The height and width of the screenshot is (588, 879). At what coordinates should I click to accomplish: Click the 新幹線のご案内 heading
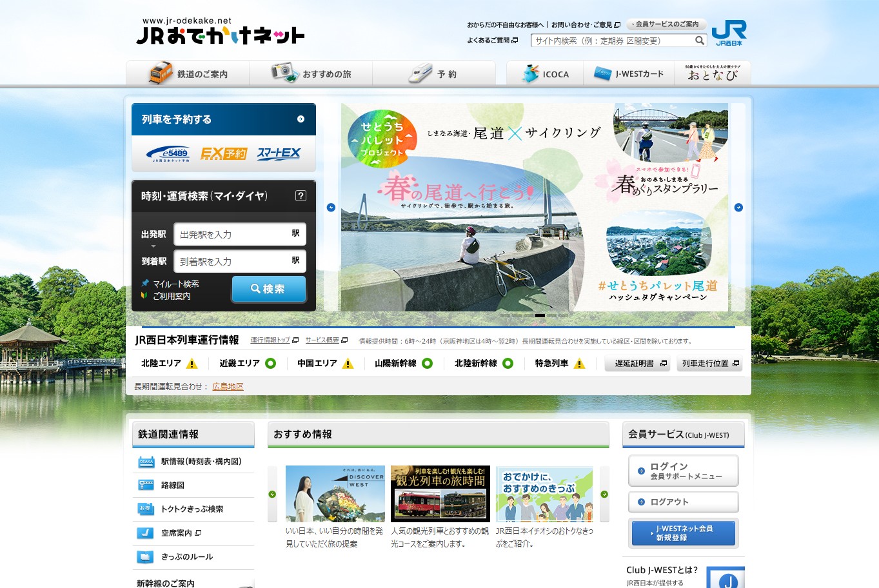click(x=166, y=583)
